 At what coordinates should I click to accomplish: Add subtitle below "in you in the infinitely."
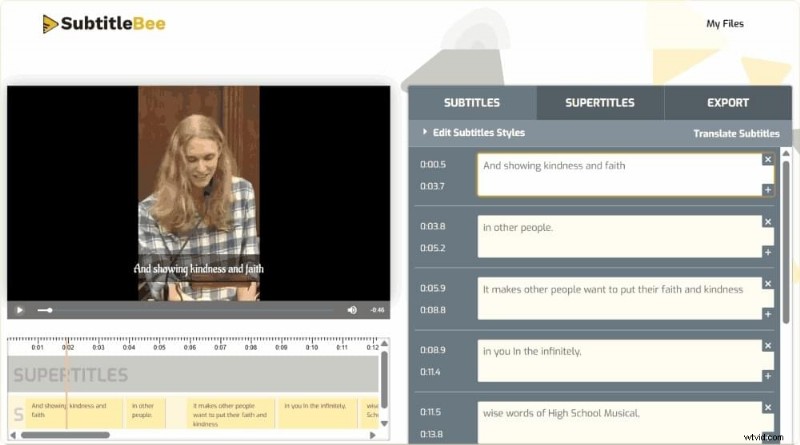point(768,376)
